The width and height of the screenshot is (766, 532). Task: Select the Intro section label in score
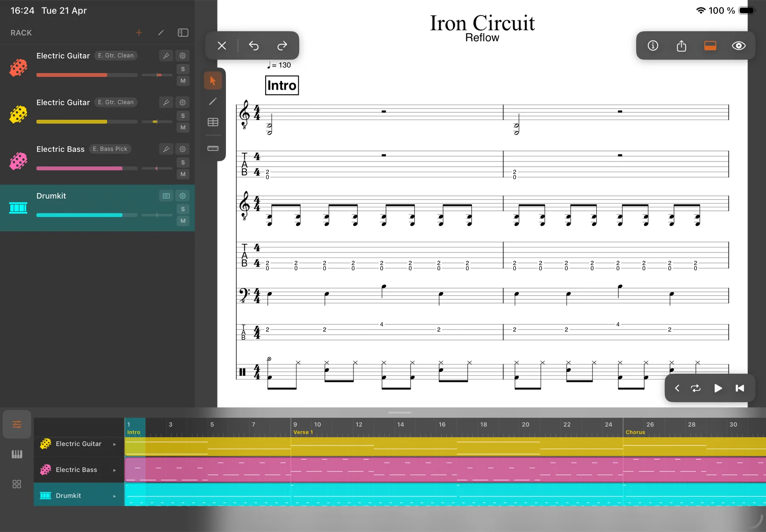(x=282, y=85)
